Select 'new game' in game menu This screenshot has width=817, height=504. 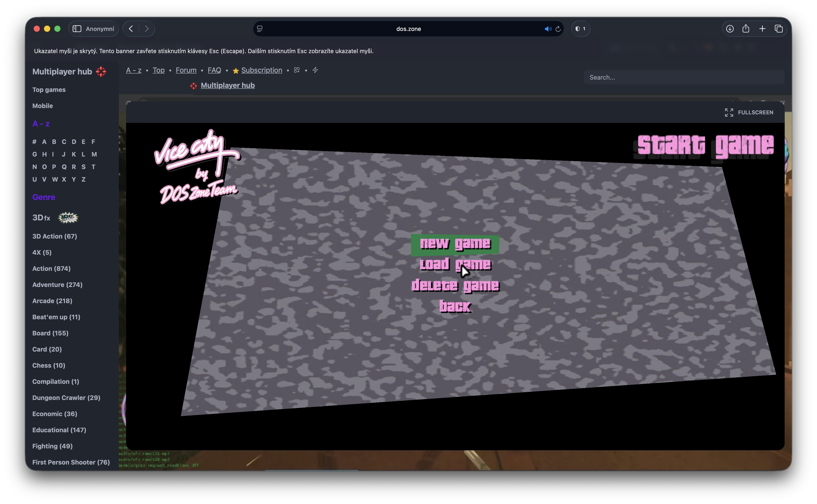point(455,244)
